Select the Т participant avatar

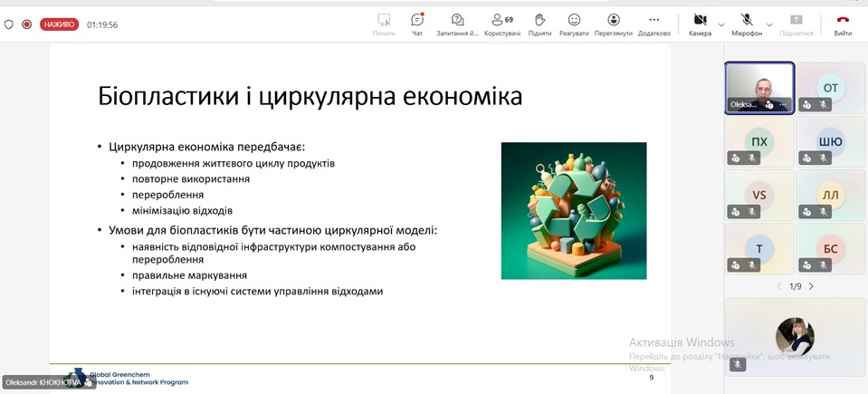pyautogui.click(x=759, y=249)
